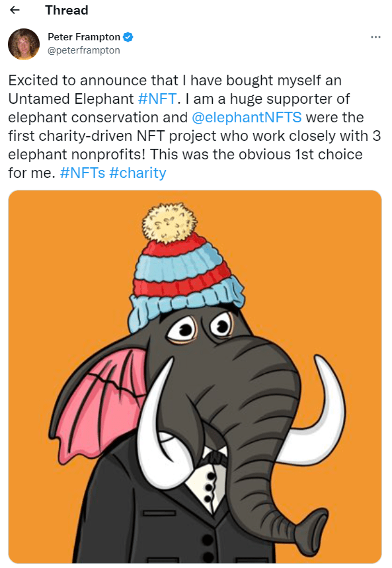Open the #NFTs hashtag
392x568 pixels.
click(x=83, y=173)
